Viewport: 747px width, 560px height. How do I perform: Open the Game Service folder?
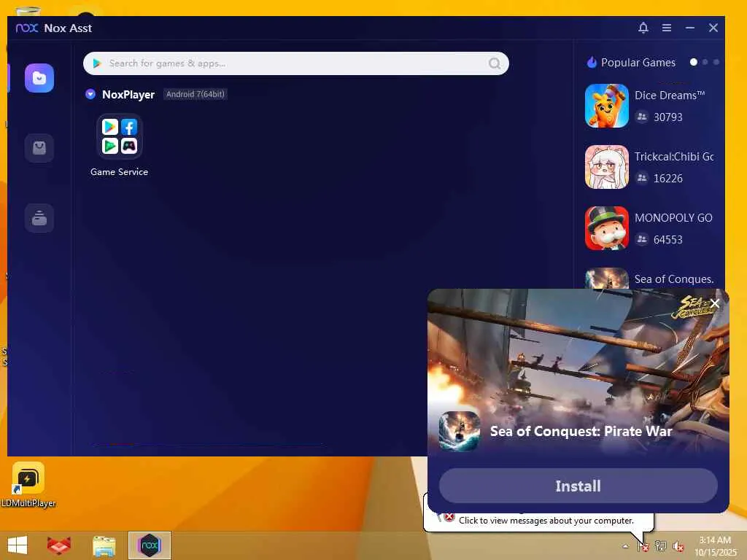pos(120,136)
